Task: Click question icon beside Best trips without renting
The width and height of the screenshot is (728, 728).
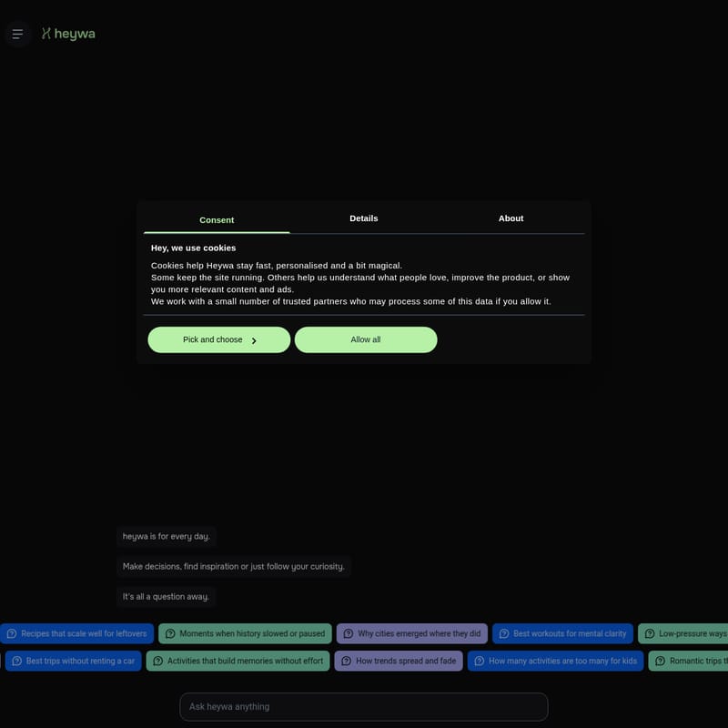Action: tap(16, 661)
